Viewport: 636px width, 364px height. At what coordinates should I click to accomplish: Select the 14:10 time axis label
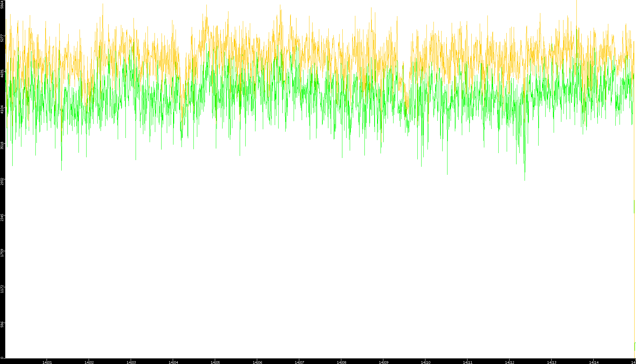[425, 362]
